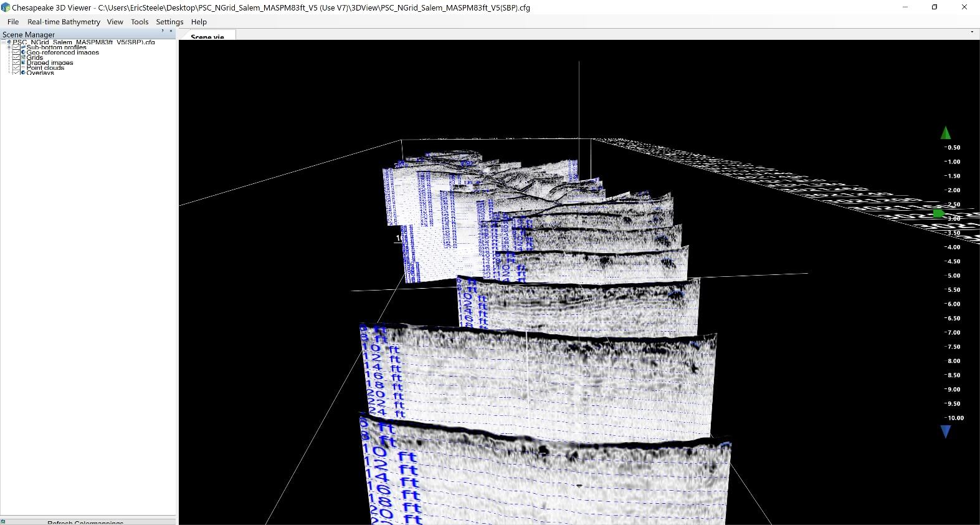Toggle the Overlays checkbox

[x=16, y=72]
